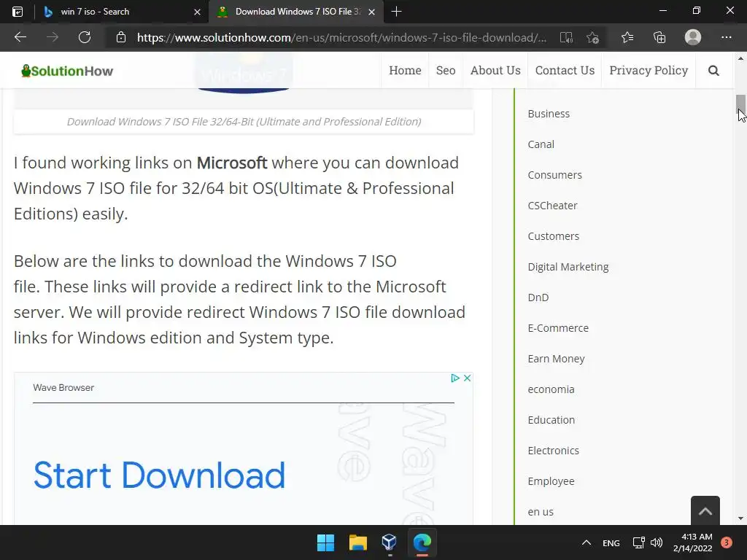Click Start Download in the ad
This screenshot has width=747, height=560.
click(159, 475)
